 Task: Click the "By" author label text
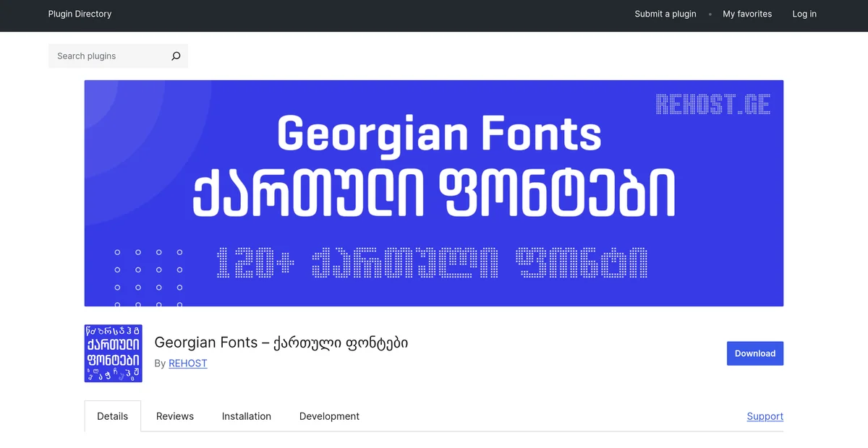point(161,363)
